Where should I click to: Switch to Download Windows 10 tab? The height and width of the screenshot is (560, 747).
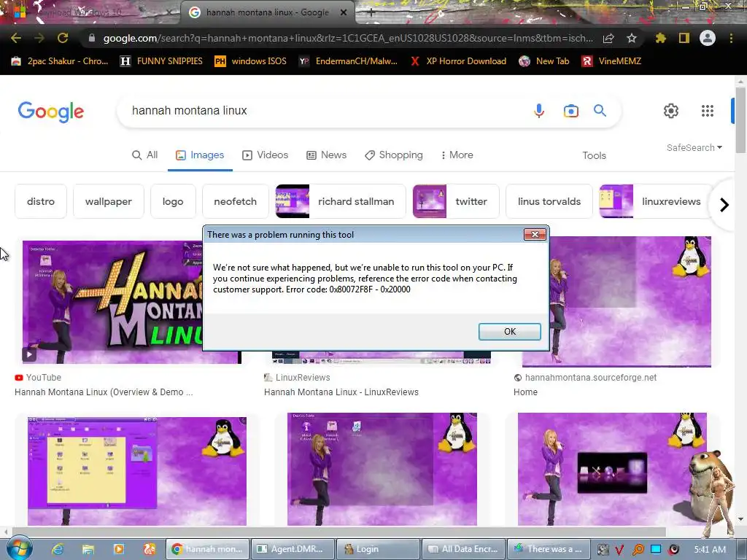90,12
